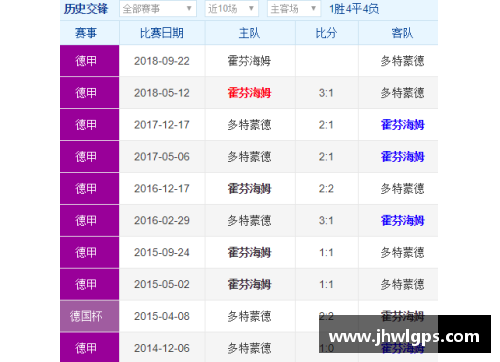Select the date 2017-12-17
This screenshot has height=362, width=500.
tap(162, 125)
